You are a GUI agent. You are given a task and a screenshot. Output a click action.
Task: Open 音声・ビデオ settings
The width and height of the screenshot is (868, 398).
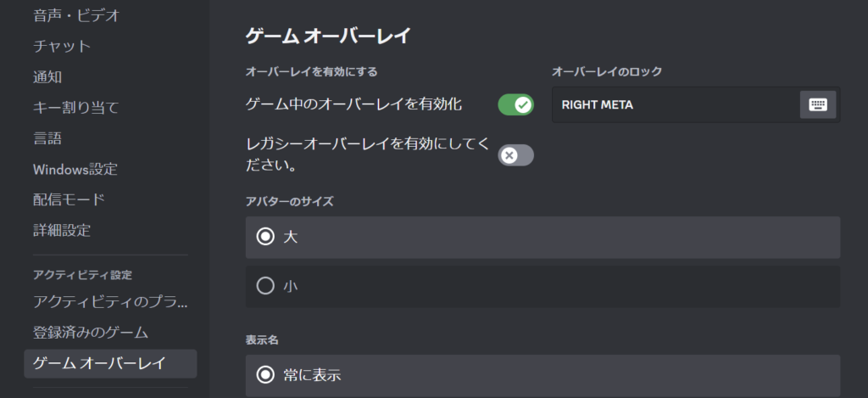coord(76,14)
